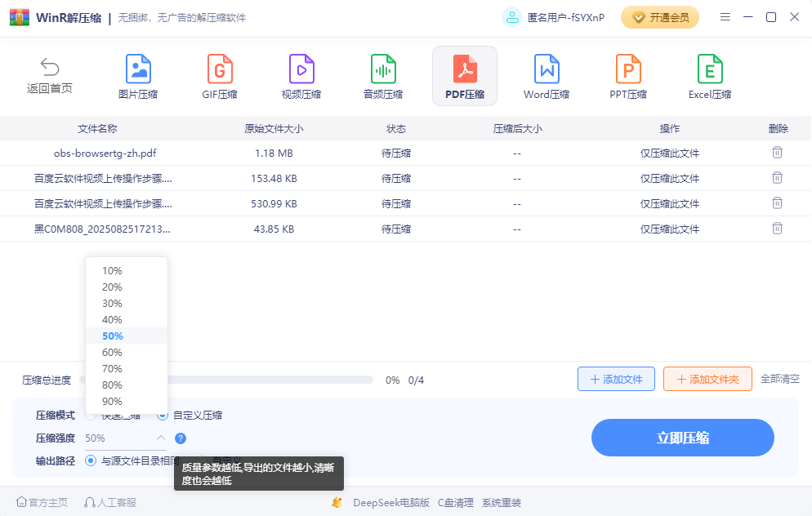
Task: Open the PPT压缩 tool
Action: 627,75
